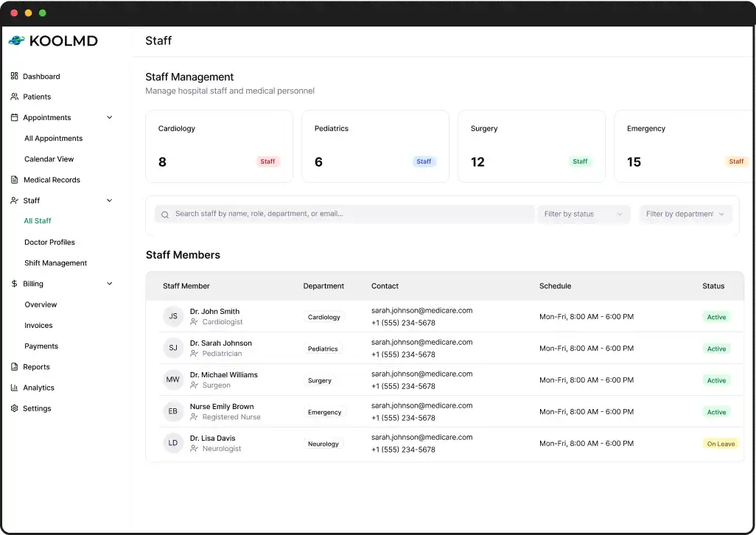
Task: Click the role icon beside Registered Nurse
Action: pyautogui.click(x=194, y=417)
